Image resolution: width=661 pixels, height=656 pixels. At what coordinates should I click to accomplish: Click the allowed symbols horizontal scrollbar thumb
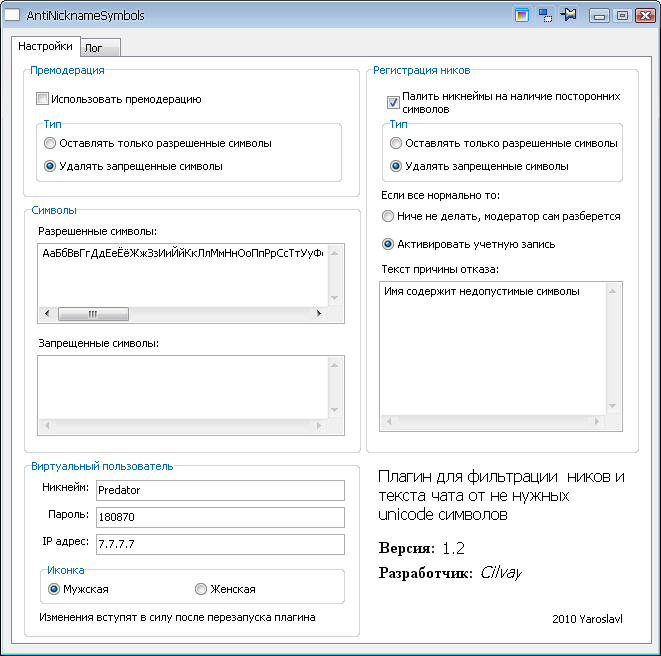[x=92, y=313]
